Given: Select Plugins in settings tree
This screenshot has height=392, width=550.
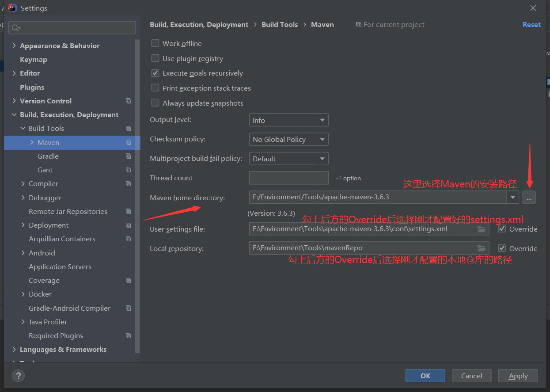Looking at the screenshot, I should [32, 87].
